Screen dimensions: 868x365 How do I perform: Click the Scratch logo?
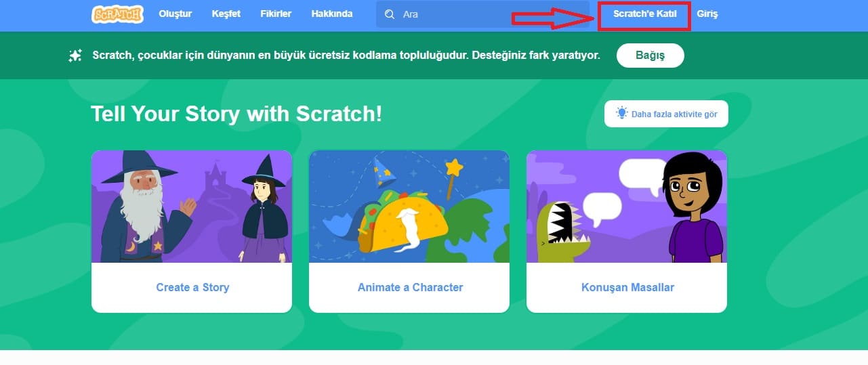click(117, 14)
